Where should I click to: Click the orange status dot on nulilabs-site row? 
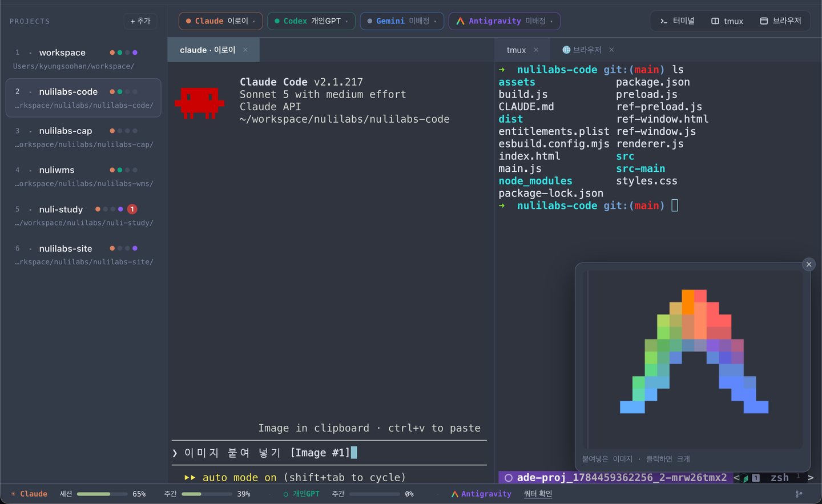(x=112, y=248)
